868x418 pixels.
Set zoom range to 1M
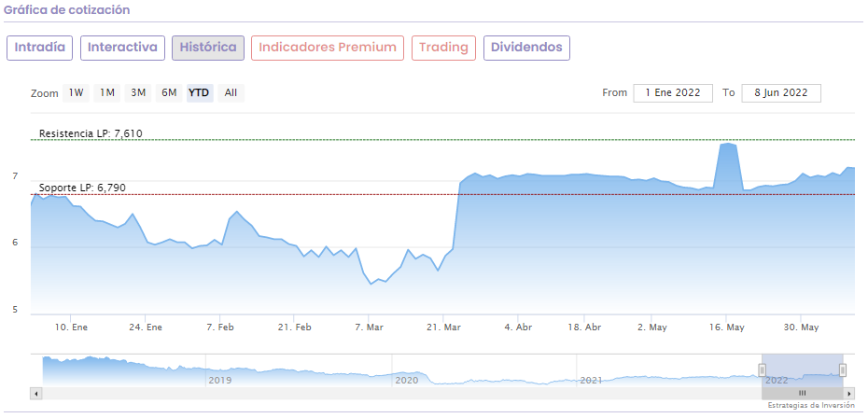point(107,92)
